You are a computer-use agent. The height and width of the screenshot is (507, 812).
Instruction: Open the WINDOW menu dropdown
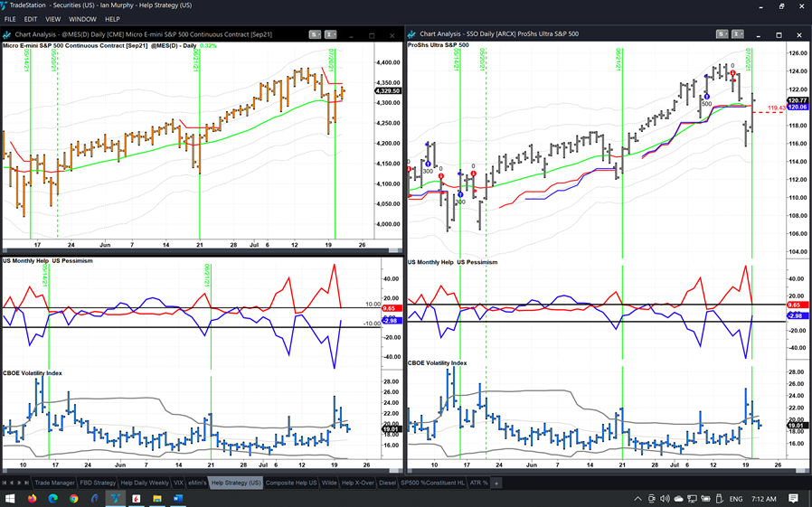click(82, 19)
